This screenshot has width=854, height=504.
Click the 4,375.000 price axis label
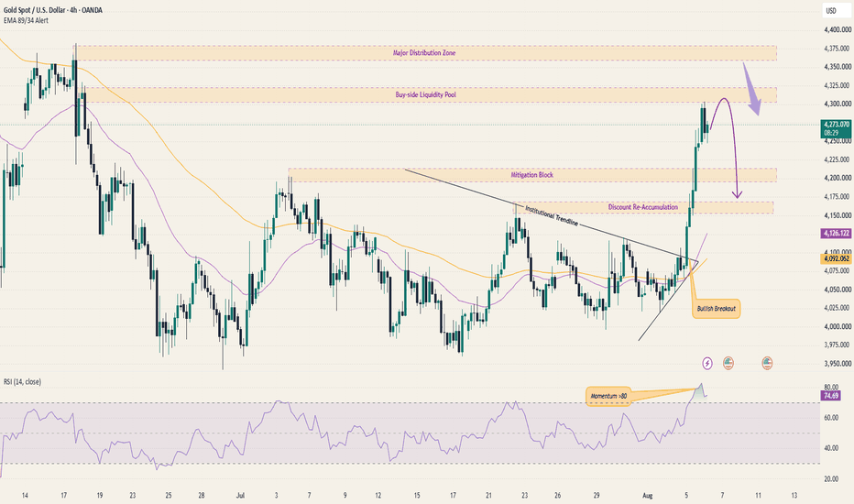[838, 49]
